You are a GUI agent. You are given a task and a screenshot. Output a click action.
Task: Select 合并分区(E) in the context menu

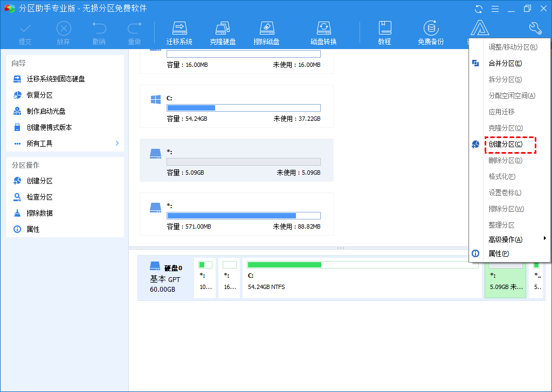pyautogui.click(x=510, y=64)
